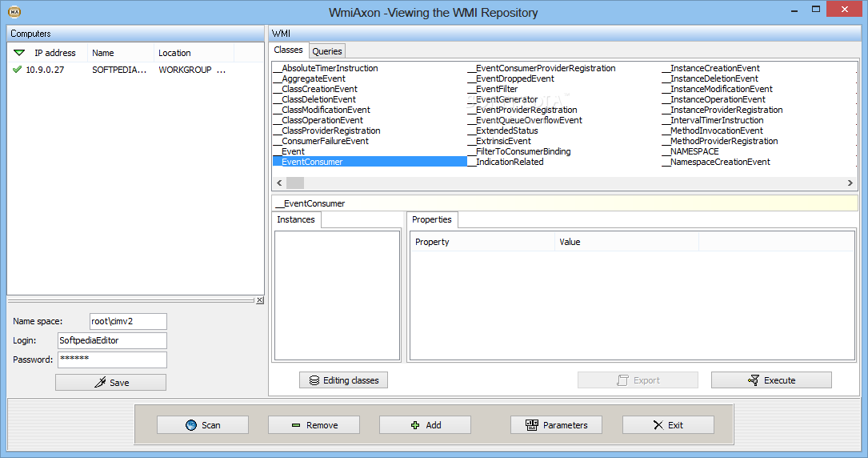Click the database icon on Editing classes
Image resolution: width=868 pixels, height=458 pixels.
[314, 380]
